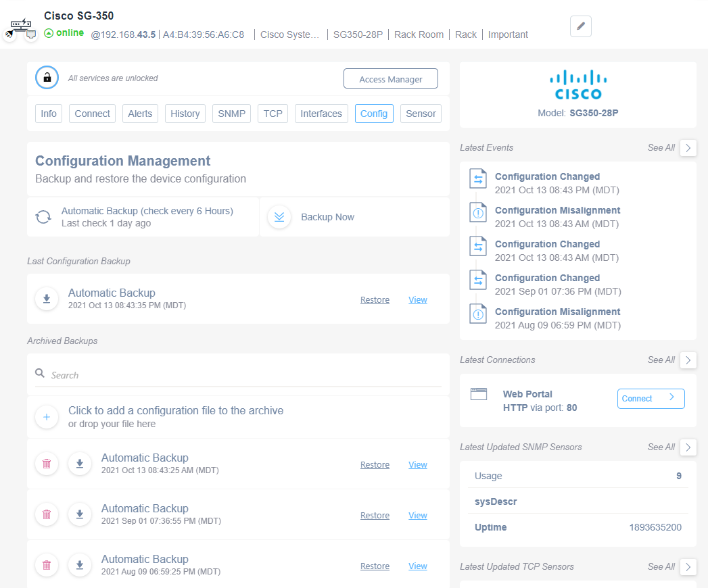Click the Cisco logo in model card
The image size is (708, 588).
coord(578,84)
